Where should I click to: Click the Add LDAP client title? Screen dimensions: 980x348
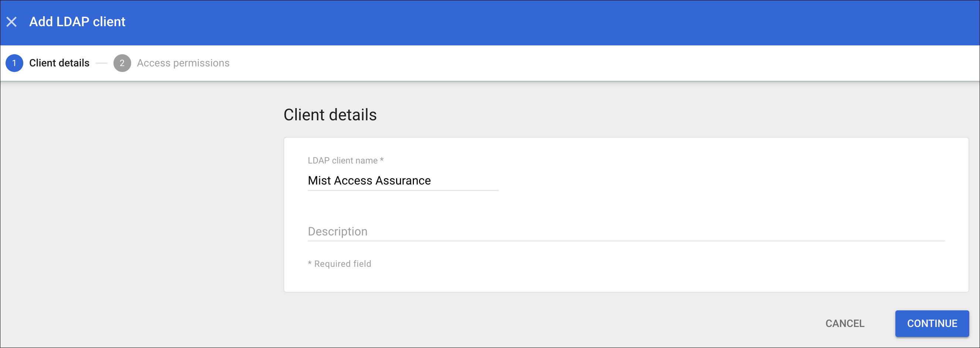coord(77,22)
